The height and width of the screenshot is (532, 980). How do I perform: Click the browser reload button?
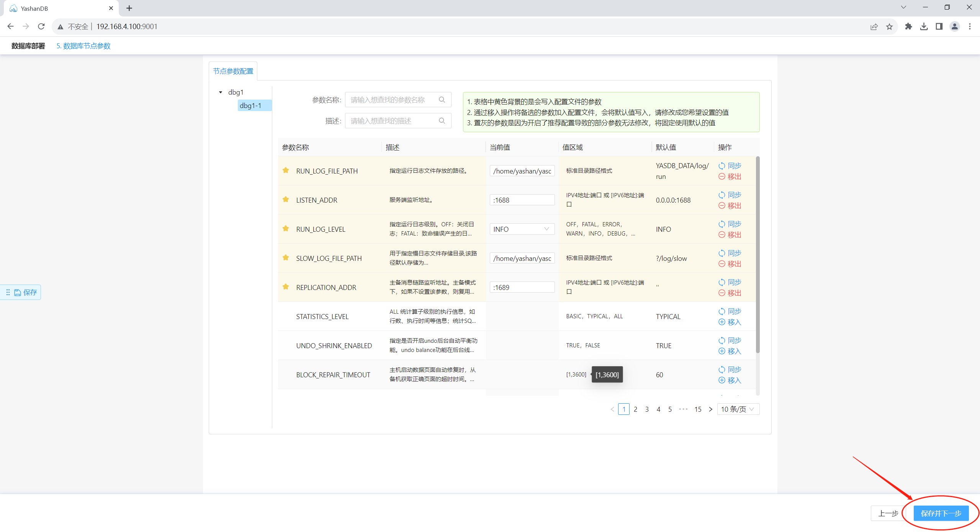(x=41, y=26)
